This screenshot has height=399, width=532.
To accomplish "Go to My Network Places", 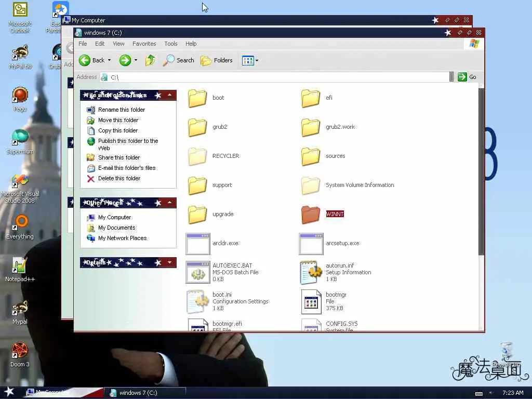I will click(x=122, y=238).
